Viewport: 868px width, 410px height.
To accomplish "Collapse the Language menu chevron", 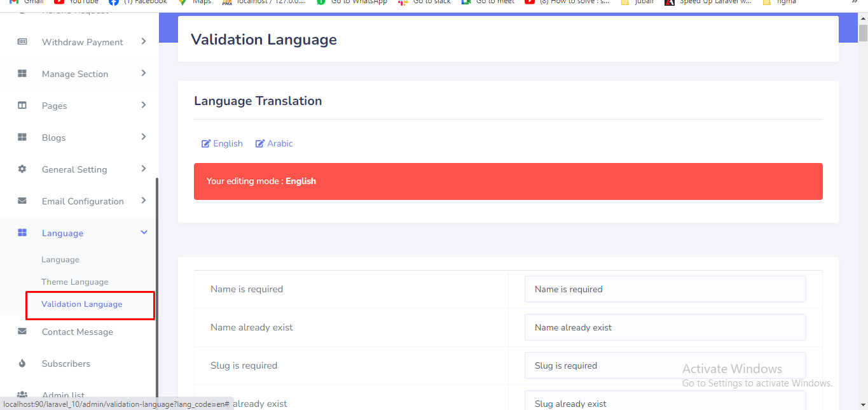I will coord(144,233).
